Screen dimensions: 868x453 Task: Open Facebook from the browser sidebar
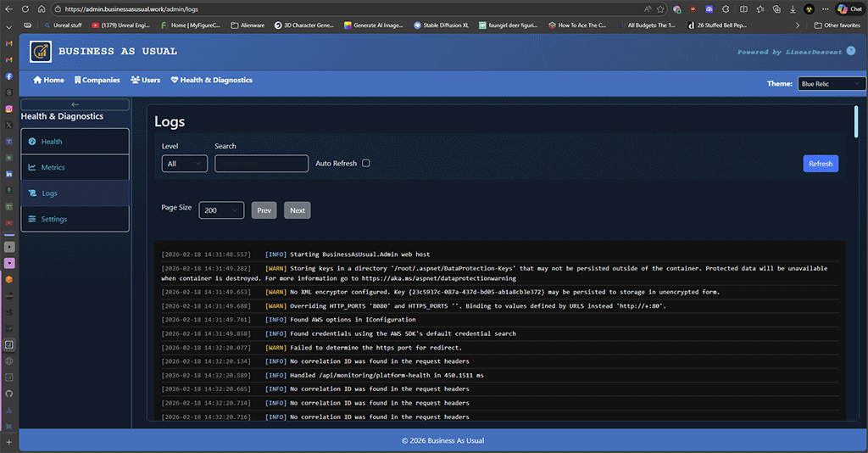click(x=8, y=76)
